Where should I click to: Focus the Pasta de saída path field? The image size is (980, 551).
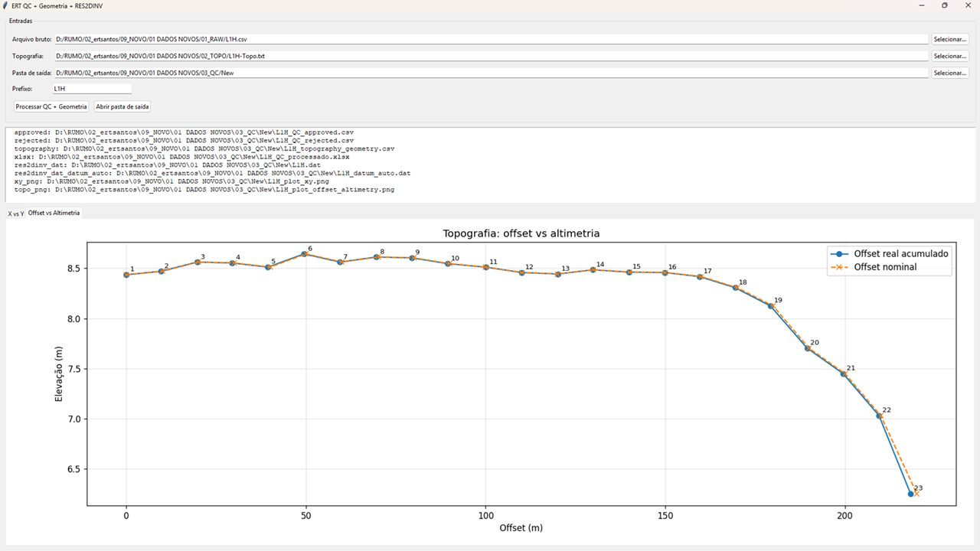pyautogui.click(x=491, y=73)
